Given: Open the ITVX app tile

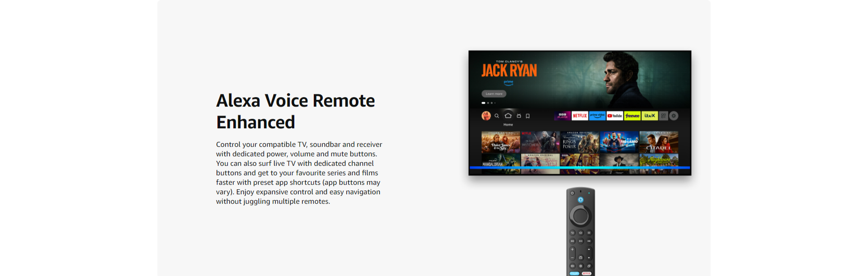Looking at the screenshot, I should pos(650,116).
